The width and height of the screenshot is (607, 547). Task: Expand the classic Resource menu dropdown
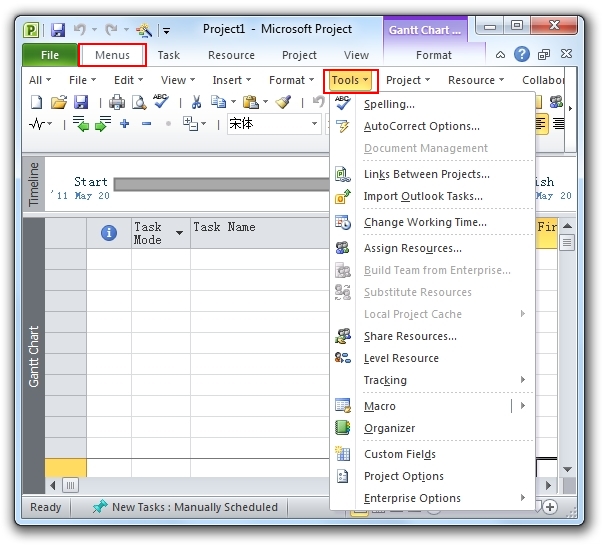pos(476,80)
